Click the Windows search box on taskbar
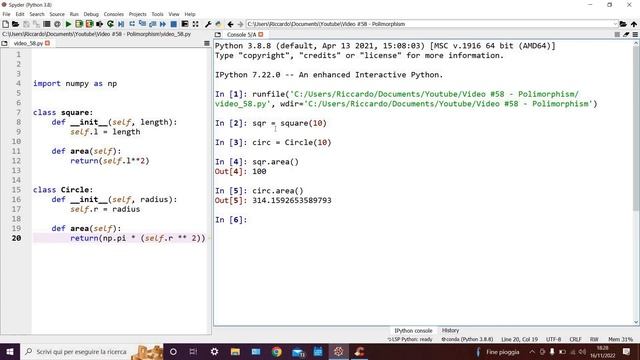 pos(92,352)
